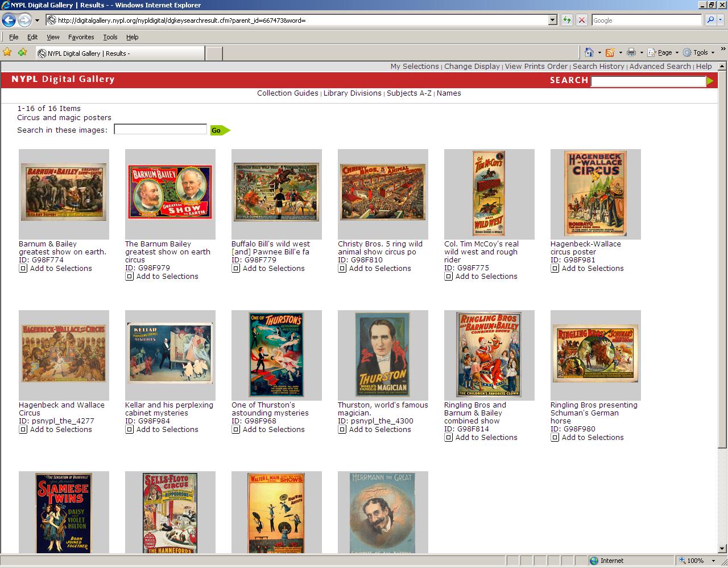This screenshot has width=728, height=568.
Task: Tick Add to Selections for G98F775
Action: (x=449, y=277)
